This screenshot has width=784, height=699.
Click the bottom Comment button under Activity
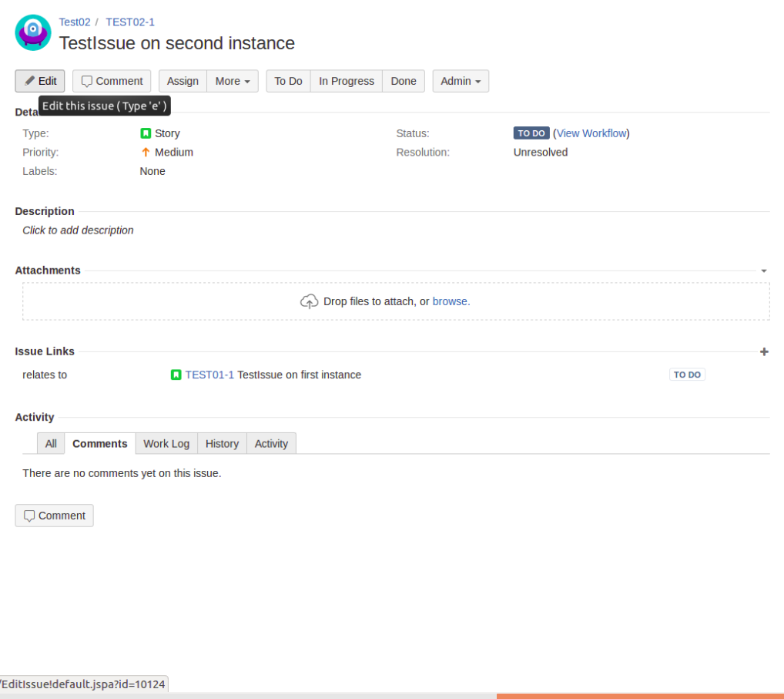54,516
